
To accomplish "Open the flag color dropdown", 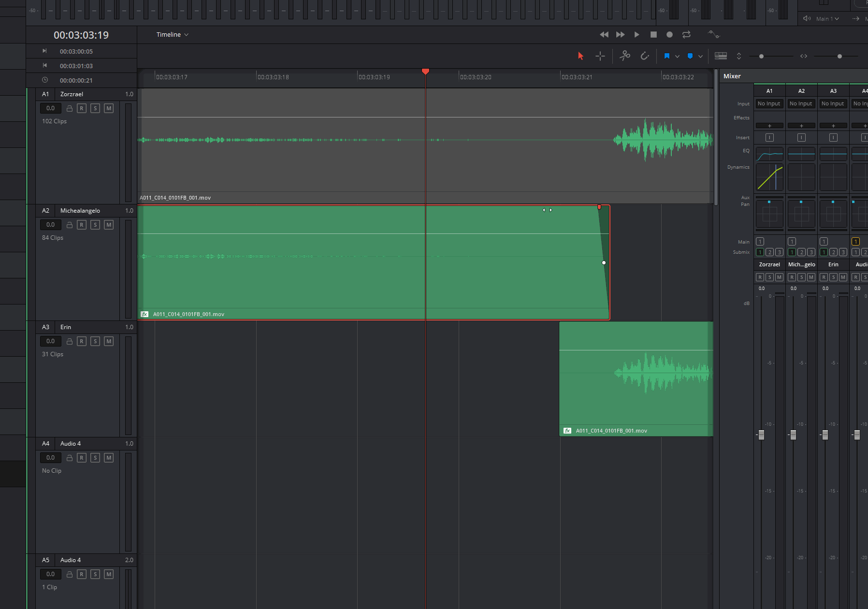I will (x=677, y=57).
